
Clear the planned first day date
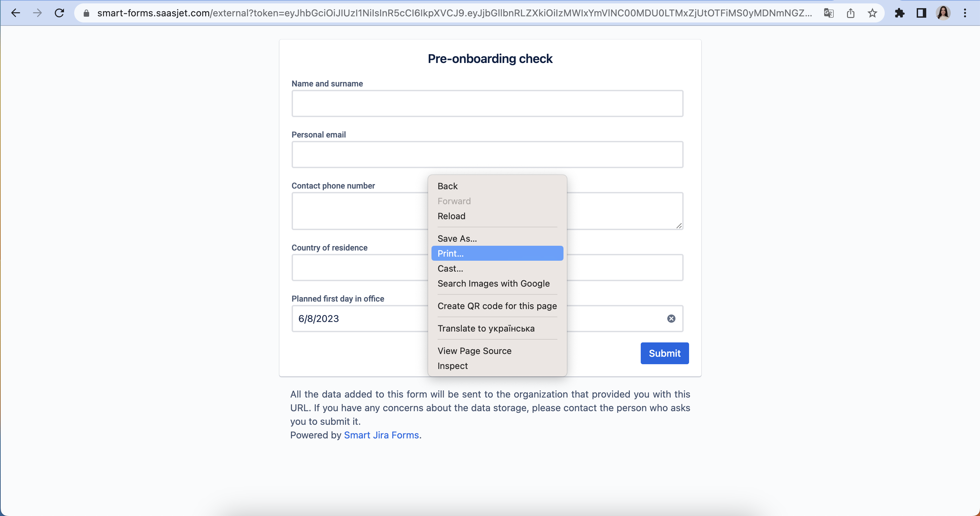click(x=671, y=319)
